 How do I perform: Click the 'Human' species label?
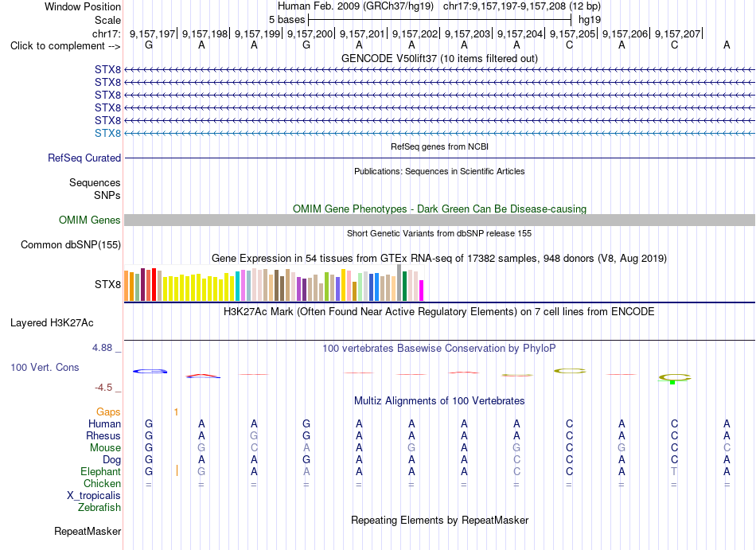[104, 423]
